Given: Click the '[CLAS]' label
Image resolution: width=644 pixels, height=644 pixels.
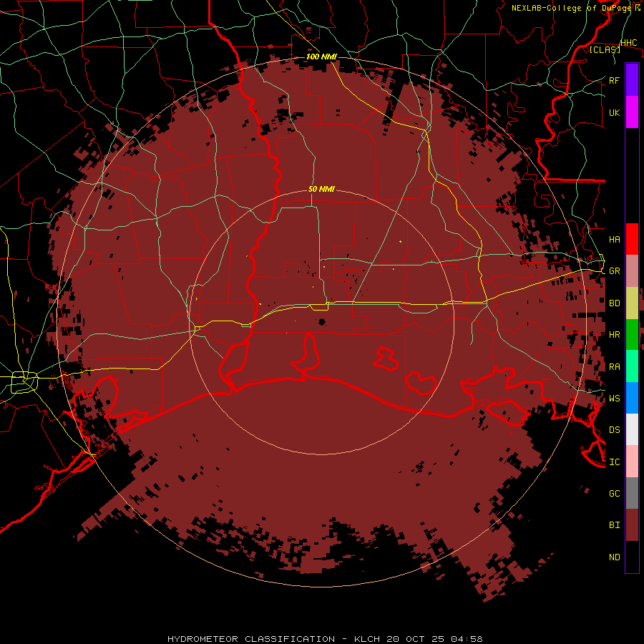Looking at the screenshot, I should click(605, 49).
